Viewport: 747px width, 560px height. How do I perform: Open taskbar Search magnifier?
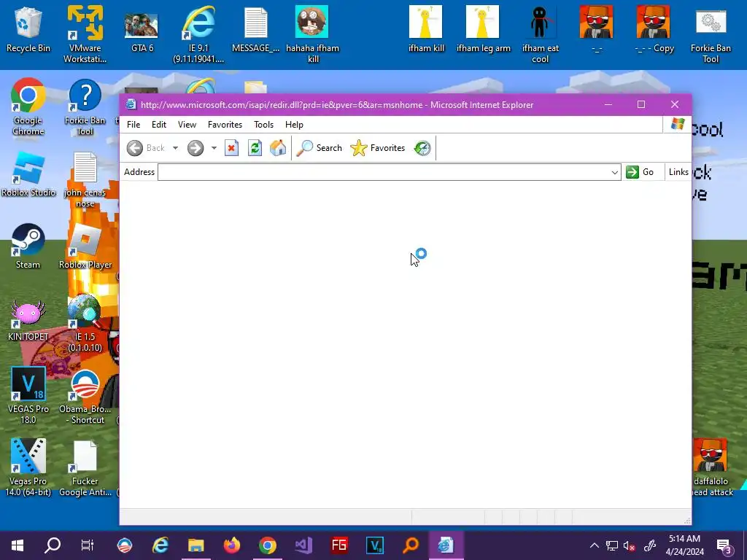coord(53,545)
